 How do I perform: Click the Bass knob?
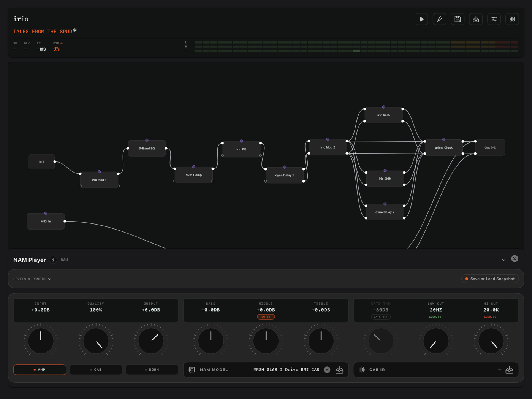coord(211,341)
